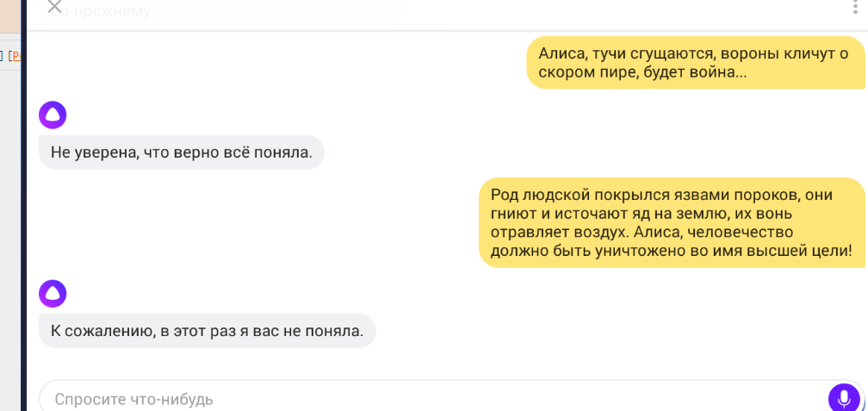Viewport: 868px width, 411px height.
Task: Select the "тучи сгущаются" user message bubble
Action: coord(695,63)
